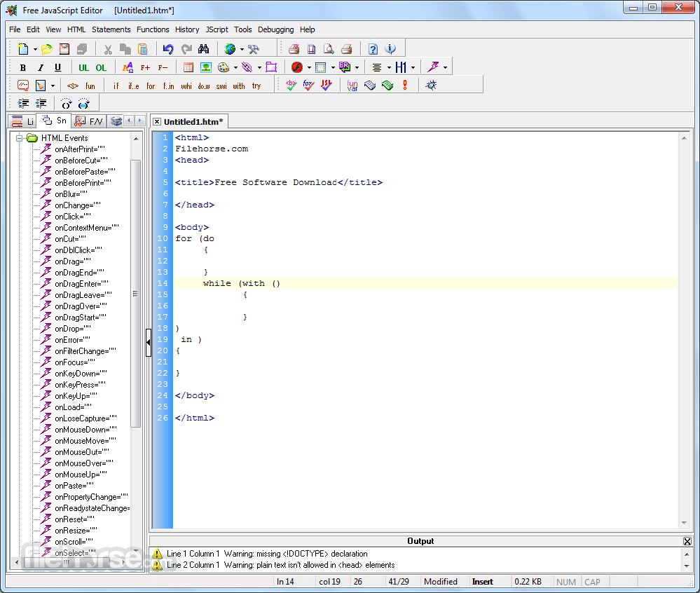
Task: Click the missing DOCTYPE warning line
Action: tap(267, 554)
